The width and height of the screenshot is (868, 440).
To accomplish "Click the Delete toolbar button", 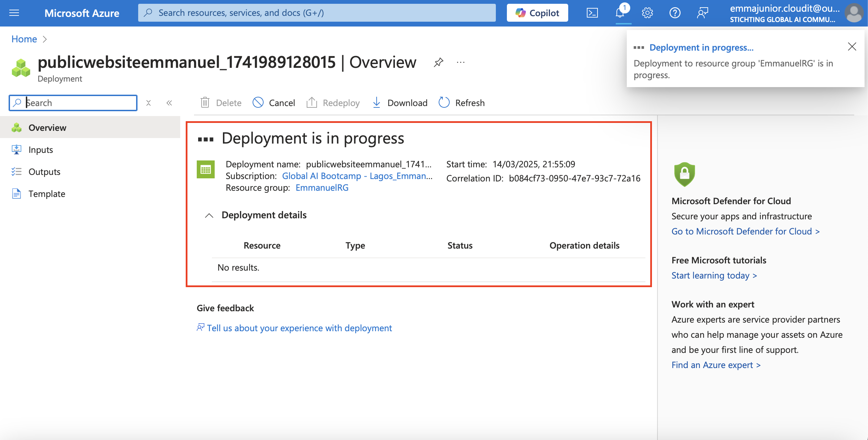I will (x=221, y=103).
